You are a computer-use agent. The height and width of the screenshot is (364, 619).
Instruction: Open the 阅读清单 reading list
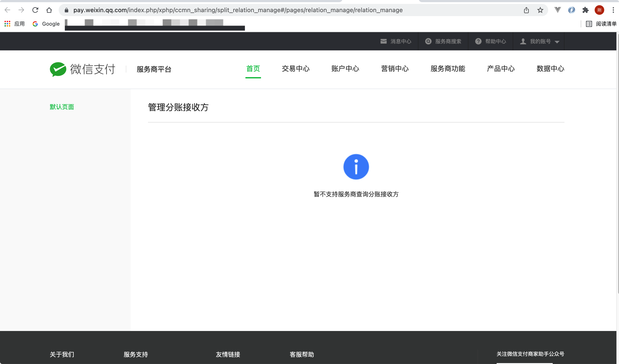tap(601, 24)
